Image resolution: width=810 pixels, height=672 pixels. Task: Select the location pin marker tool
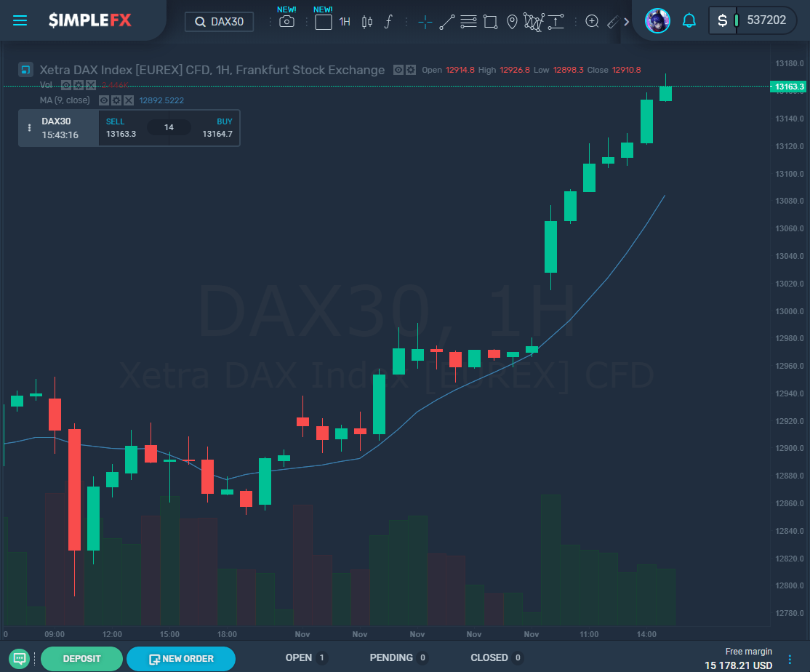point(512,22)
